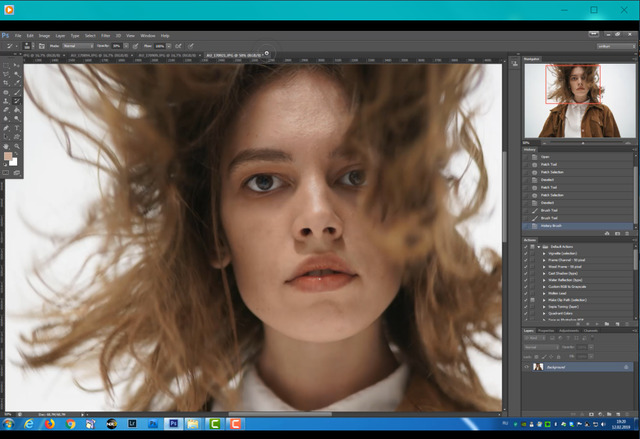Open Firefox from the Windows taskbar
The image size is (640, 439).
[x=49, y=424]
